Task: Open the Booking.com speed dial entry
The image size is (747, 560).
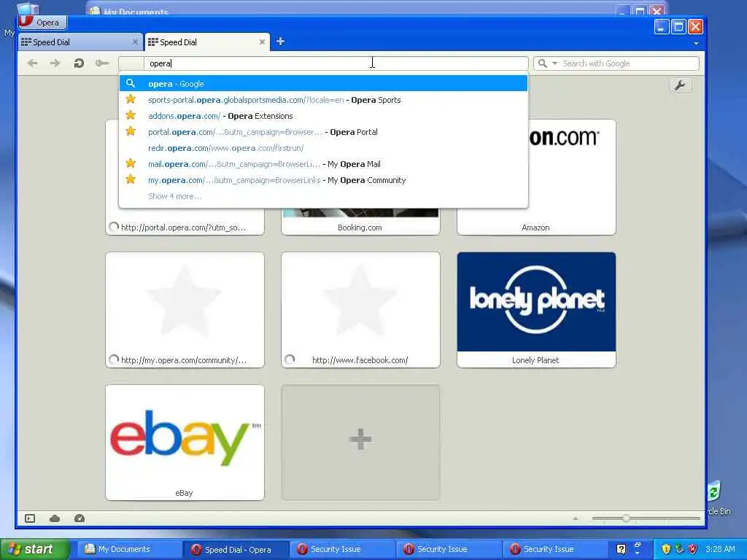Action: click(360, 222)
